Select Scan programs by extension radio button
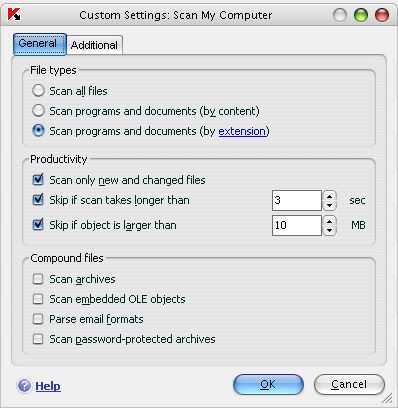 point(38,131)
